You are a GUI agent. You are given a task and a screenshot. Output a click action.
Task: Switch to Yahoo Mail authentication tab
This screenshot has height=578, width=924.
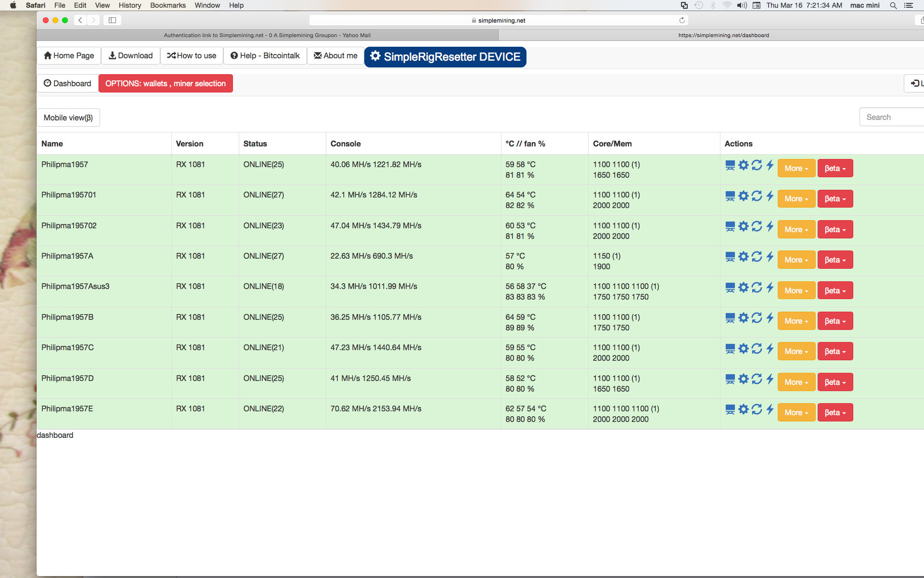click(x=267, y=35)
